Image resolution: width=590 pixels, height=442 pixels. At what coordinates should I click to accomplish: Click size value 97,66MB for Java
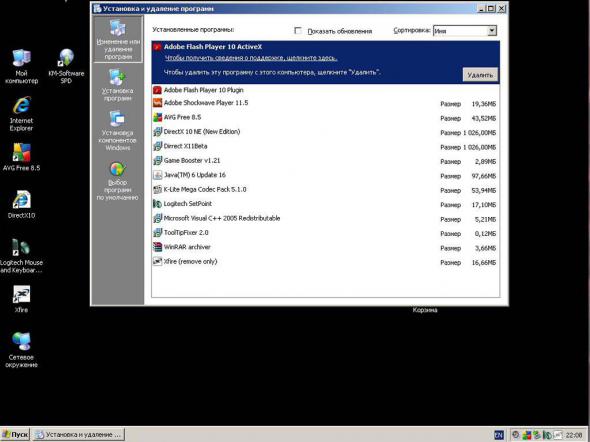click(484, 176)
